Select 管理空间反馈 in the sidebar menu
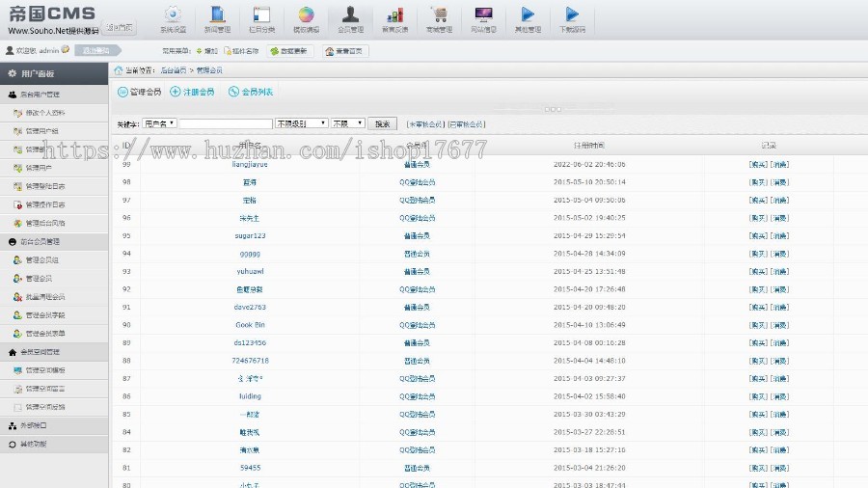 click(x=45, y=407)
